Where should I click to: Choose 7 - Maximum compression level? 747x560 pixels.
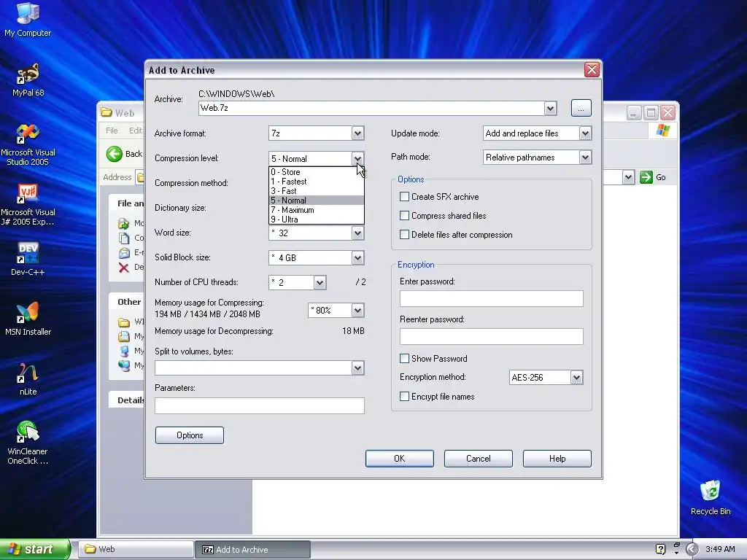pyautogui.click(x=317, y=210)
